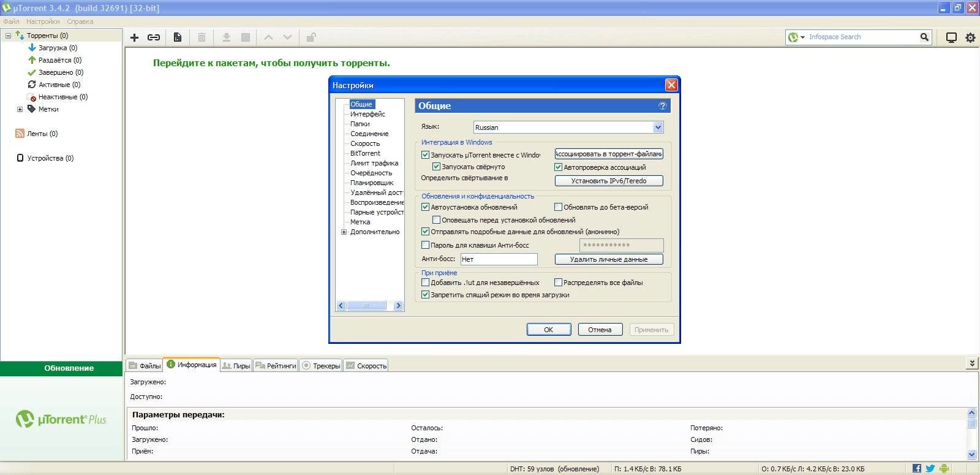Toggle detail pane collapse chevron
The image size is (980, 475).
point(972,363)
